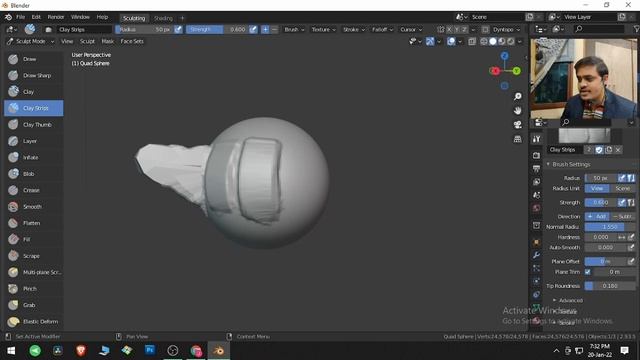Select the Elastic Deform brush

[33, 322]
